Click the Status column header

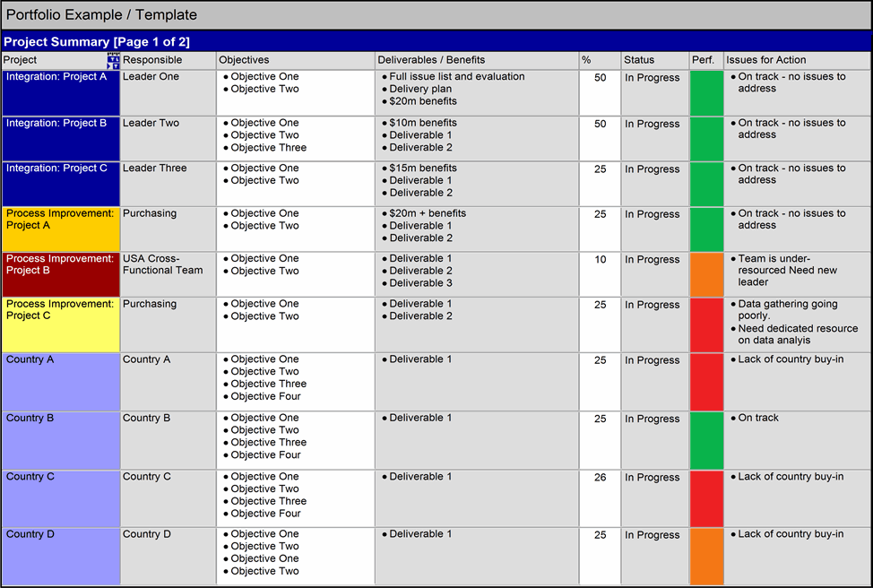(x=655, y=60)
